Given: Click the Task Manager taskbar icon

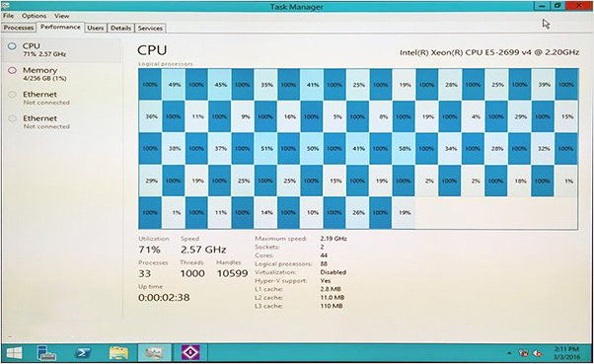Looking at the screenshot, I should pyautogui.click(x=155, y=352).
